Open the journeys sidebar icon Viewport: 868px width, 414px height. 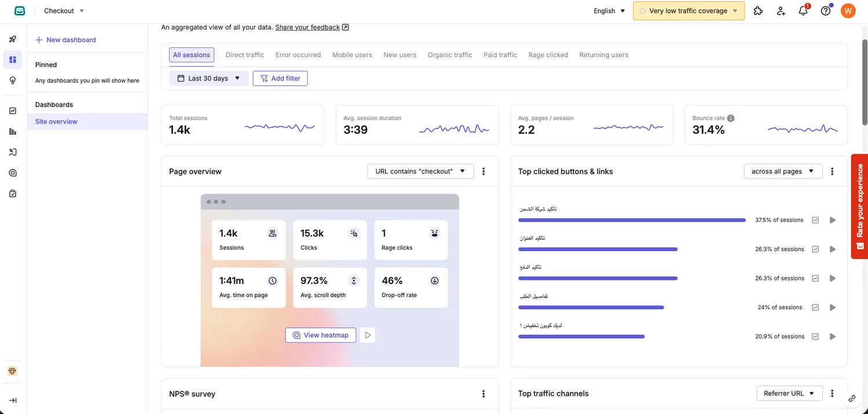click(x=13, y=152)
